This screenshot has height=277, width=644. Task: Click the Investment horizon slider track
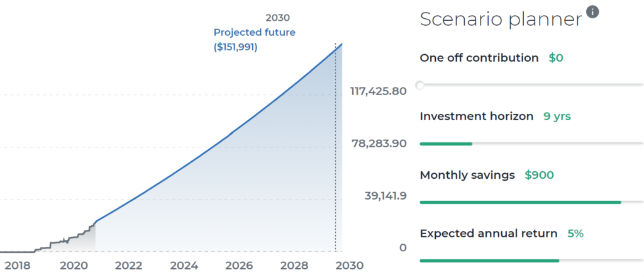(x=531, y=144)
